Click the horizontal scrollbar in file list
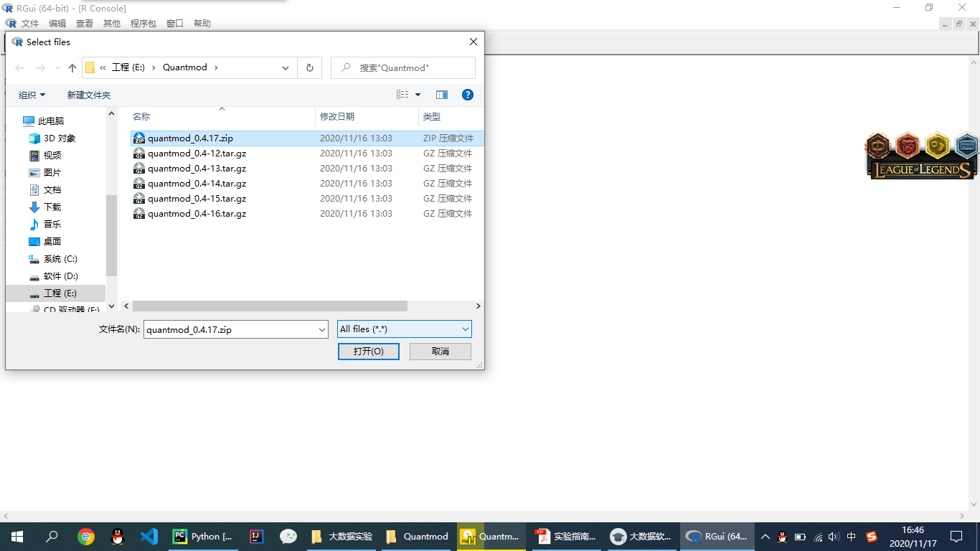This screenshot has width=980, height=551. click(268, 306)
